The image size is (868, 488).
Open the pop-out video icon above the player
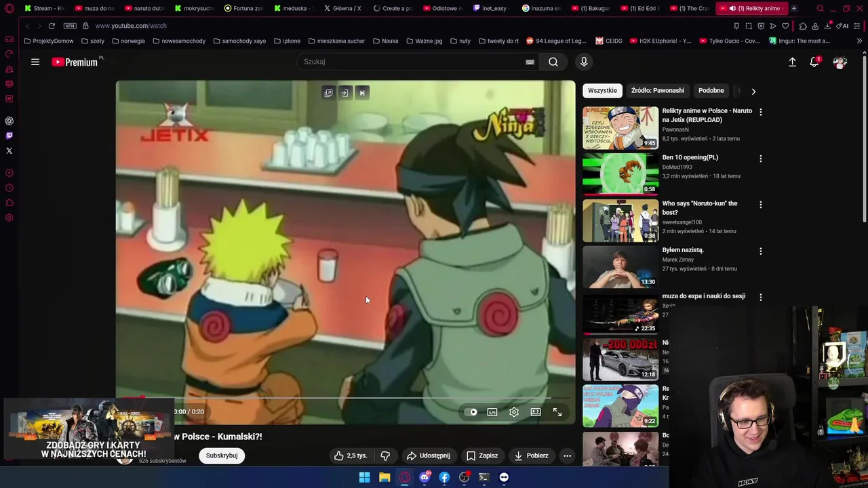(x=328, y=93)
